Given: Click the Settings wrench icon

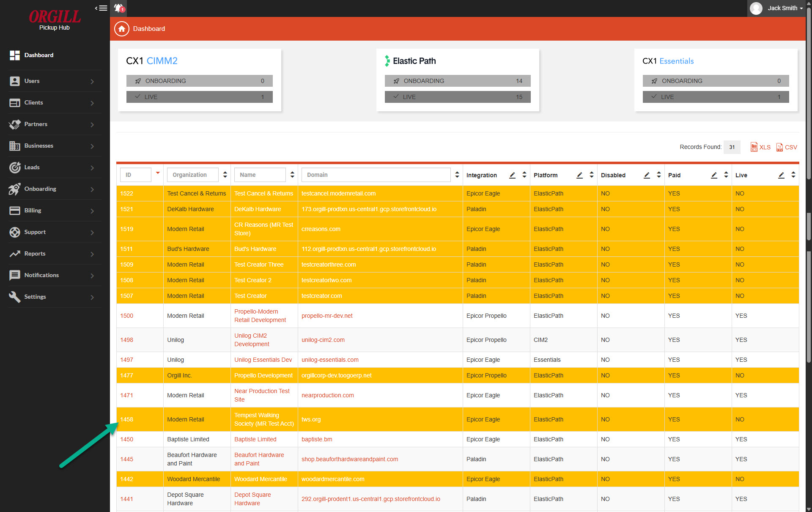Looking at the screenshot, I should [15, 297].
